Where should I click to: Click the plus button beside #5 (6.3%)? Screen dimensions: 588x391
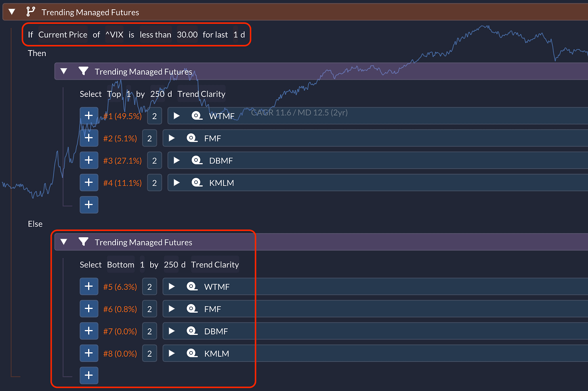pos(89,287)
